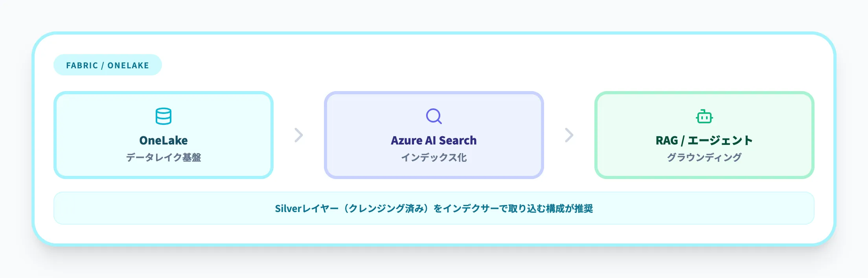Click the Azure AI Search title text
Viewport: 868px width, 278px height.
[434, 140]
